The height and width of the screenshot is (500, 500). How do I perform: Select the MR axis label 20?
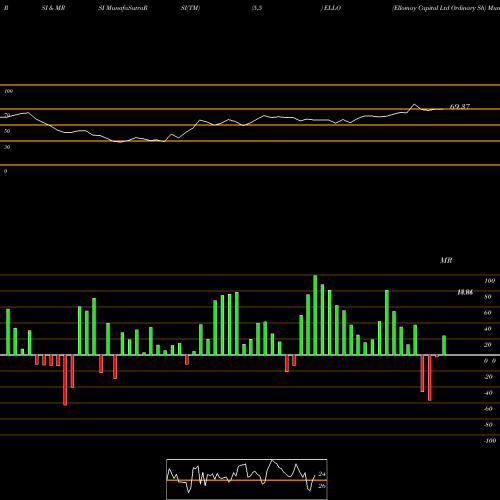click(x=488, y=345)
